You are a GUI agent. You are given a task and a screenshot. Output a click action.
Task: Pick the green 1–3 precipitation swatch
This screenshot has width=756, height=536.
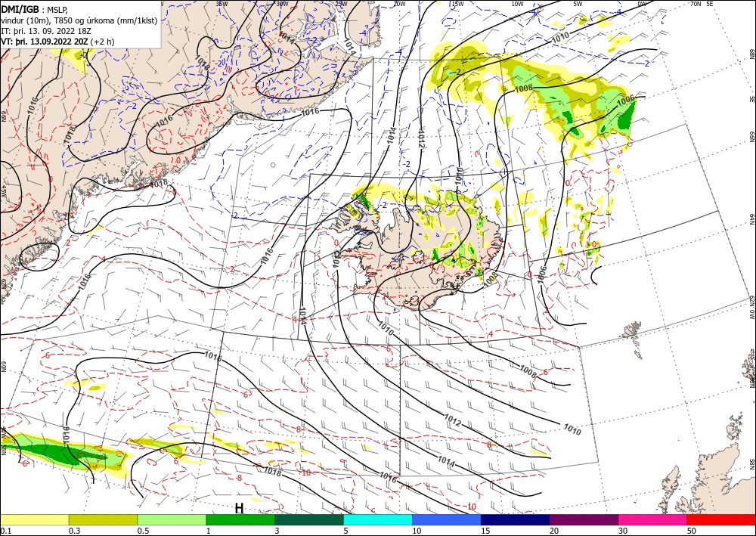coord(240,519)
